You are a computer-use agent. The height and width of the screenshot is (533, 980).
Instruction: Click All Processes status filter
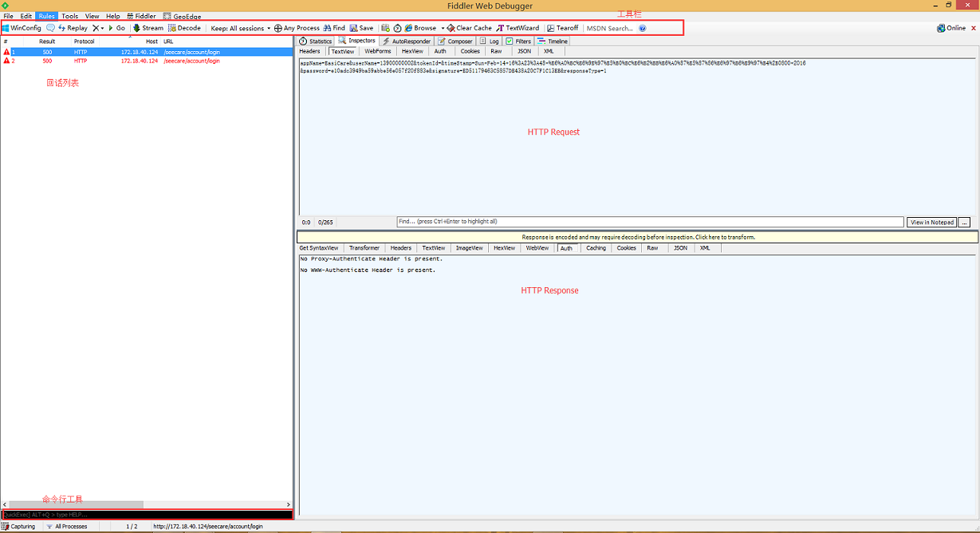pos(67,527)
